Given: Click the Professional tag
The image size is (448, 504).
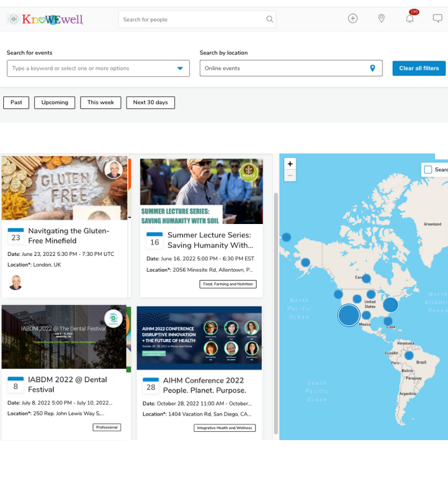Looking at the screenshot, I should point(107,427).
